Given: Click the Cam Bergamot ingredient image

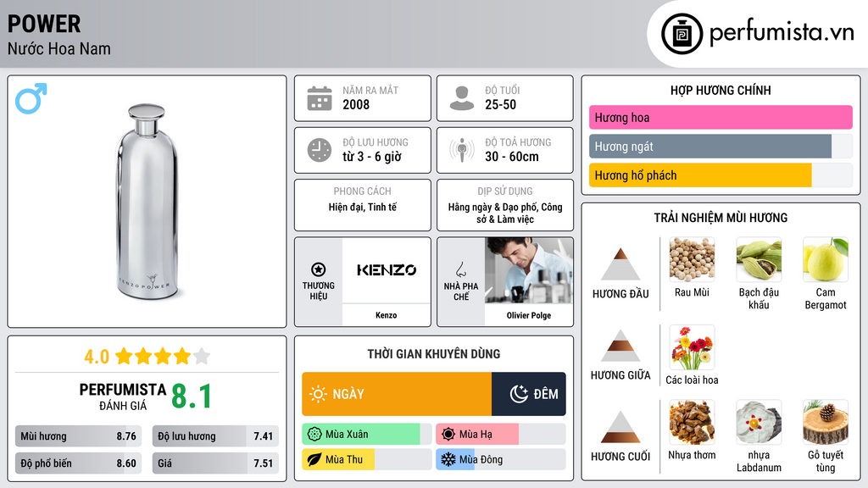Looking at the screenshot, I should (826, 259).
